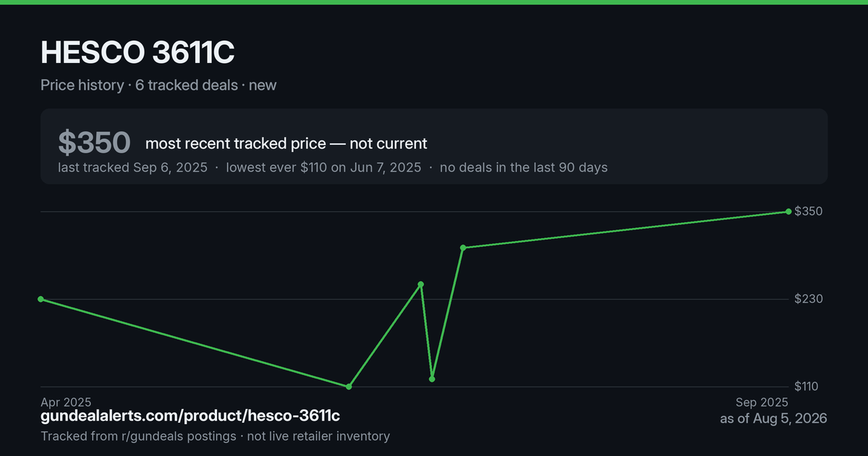Click the final $350 data point on chart
The image size is (868, 456).
click(788, 211)
